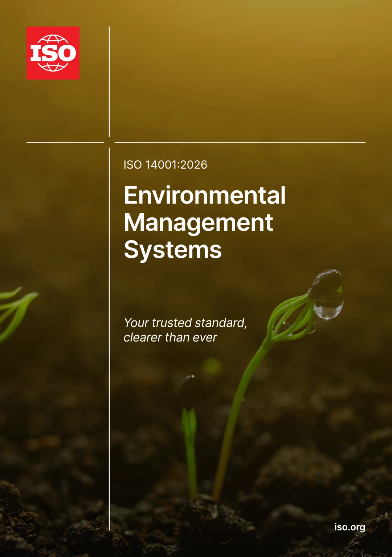Viewport: 392px width, 557px height.
Task: Open the iso.org link
Action: (350, 527)
